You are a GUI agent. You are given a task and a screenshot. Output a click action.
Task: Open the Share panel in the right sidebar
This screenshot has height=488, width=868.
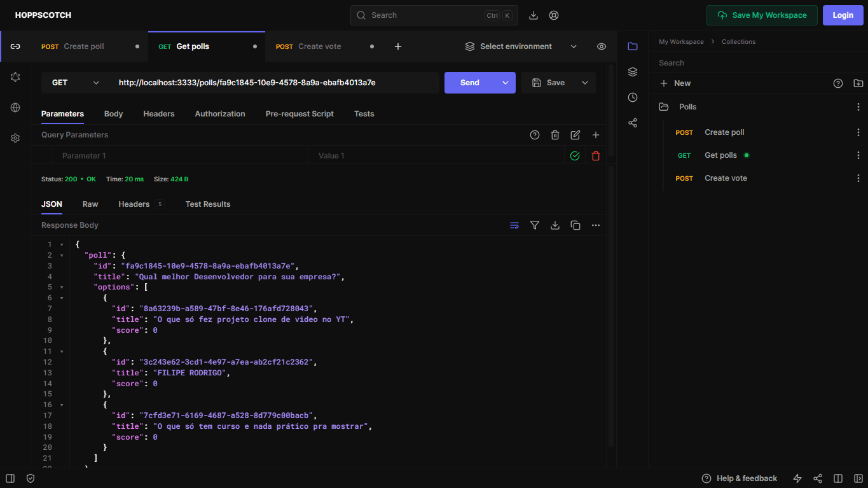pyautogui.click(x=632, y=122)
